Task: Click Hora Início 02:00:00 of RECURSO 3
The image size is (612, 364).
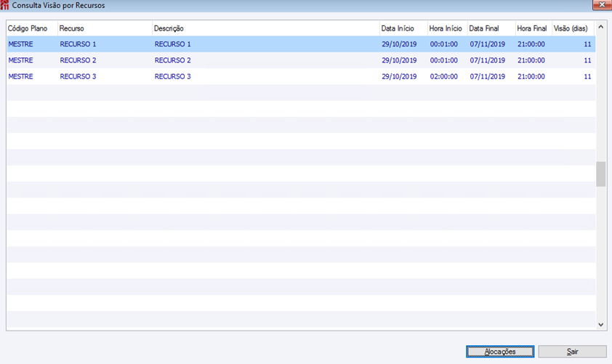Action: (444, 76)
